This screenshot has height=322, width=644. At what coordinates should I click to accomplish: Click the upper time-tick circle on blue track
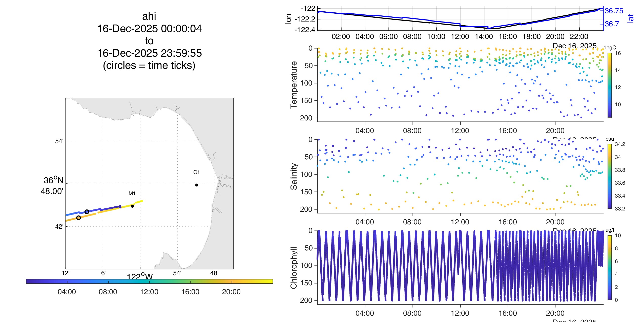coord(87,212)
